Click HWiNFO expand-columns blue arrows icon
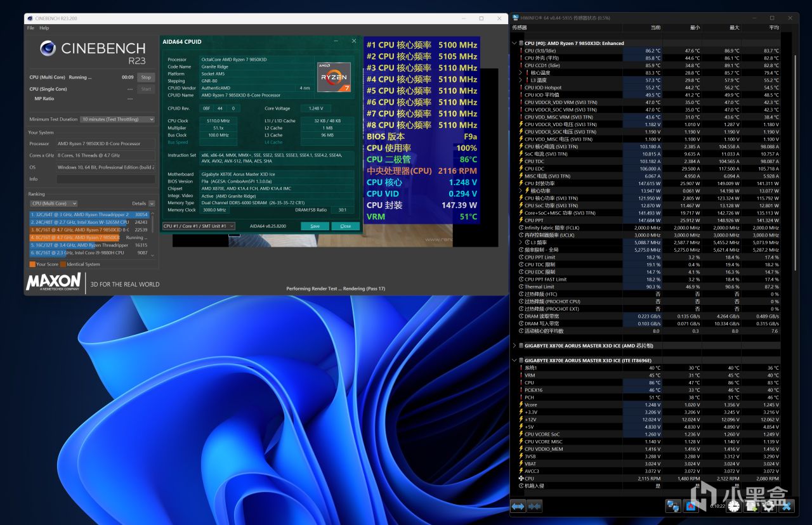This screenshot has height=525, width=812. pos(518,506)
